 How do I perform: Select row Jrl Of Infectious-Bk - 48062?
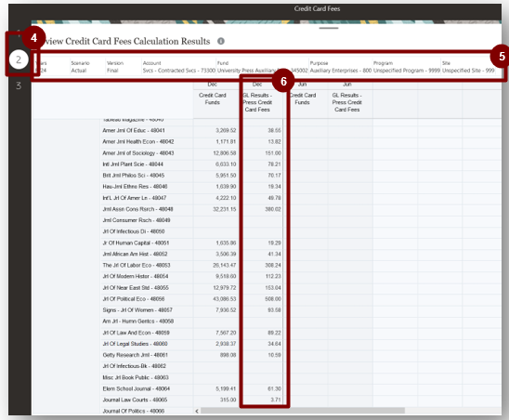point(134,366)
